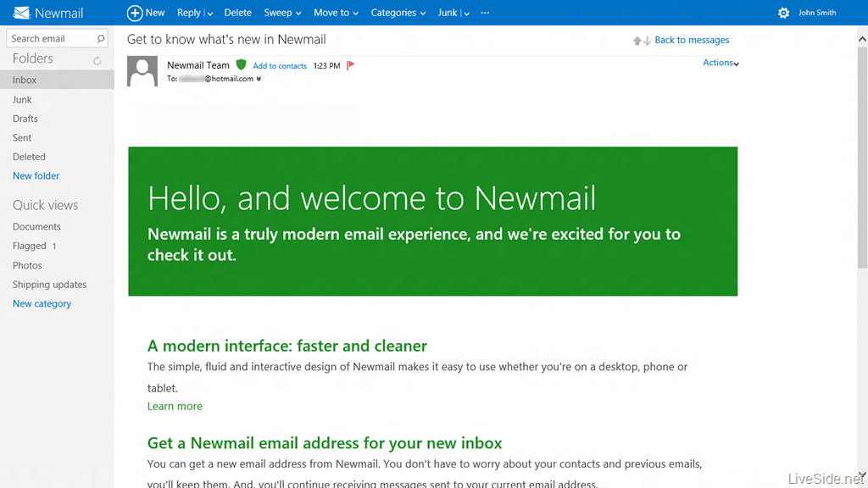This screenshot has width=868, height=488.
Task: Toggle the red flag on this message
Action: (x=351, y=65)
